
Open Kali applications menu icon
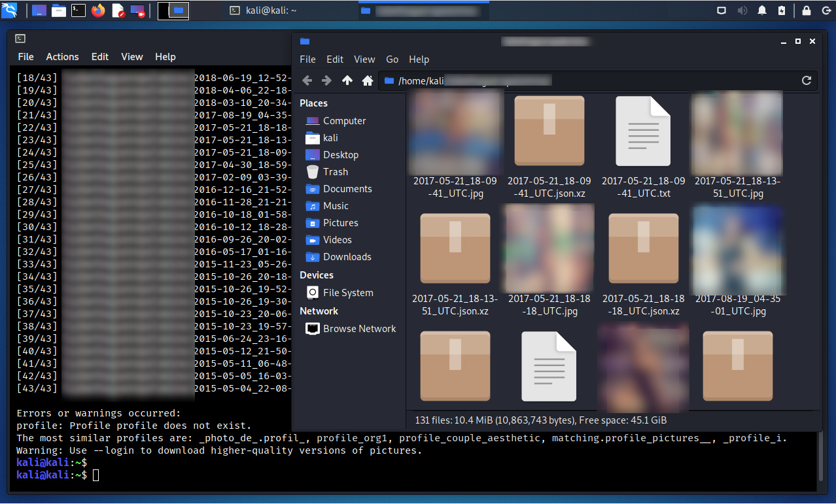[x=10, y=10]
